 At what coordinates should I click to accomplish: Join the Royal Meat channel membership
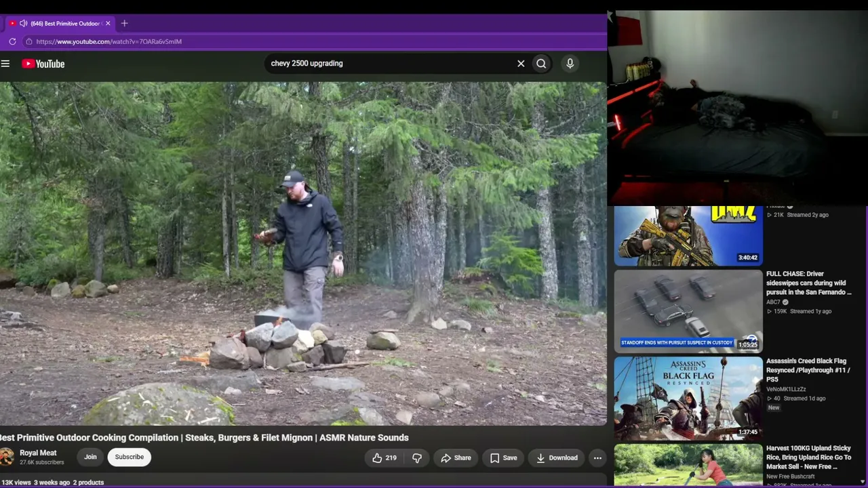click(90, 457)
